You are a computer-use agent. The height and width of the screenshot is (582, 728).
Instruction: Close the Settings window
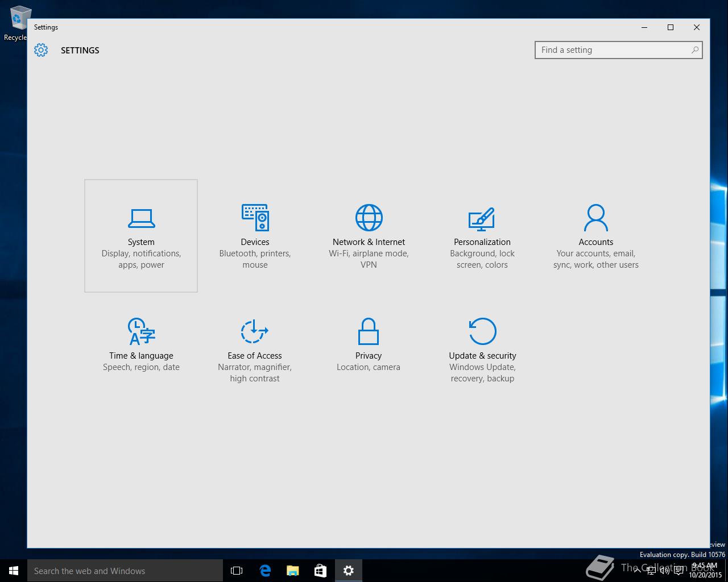coord(697,27)
